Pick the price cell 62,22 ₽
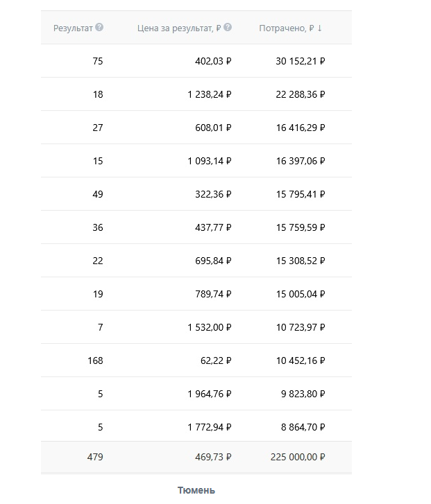 (217, 360)
